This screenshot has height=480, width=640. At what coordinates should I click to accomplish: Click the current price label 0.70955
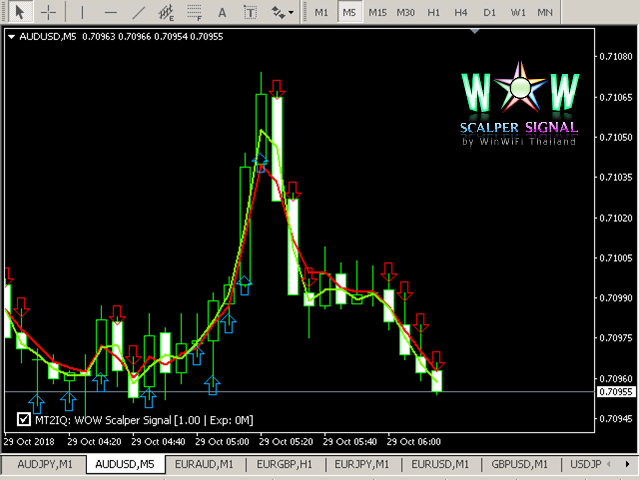pos(616,392)
